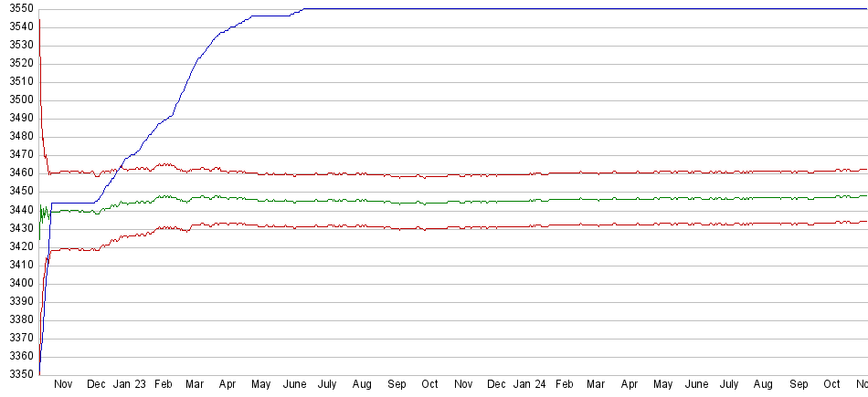Click the 3400 y-axis tick label
Screen dimensions: 868x397
[x=16, y=283]
